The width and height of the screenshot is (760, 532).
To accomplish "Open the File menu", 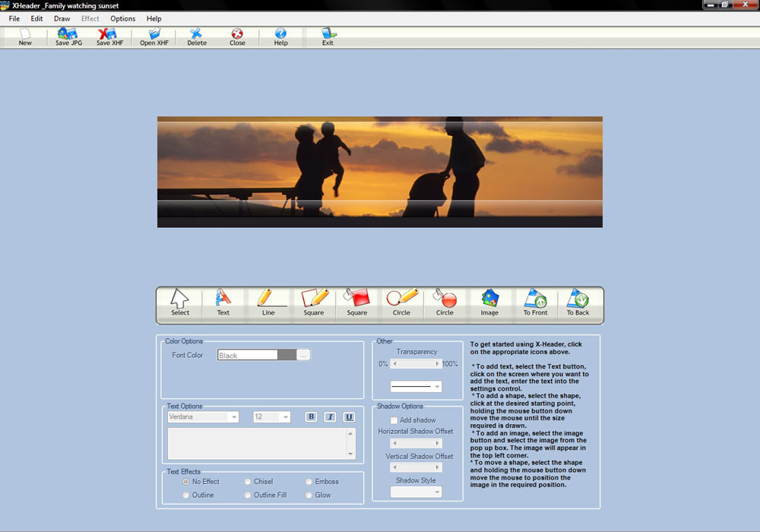I will [14, 18].
